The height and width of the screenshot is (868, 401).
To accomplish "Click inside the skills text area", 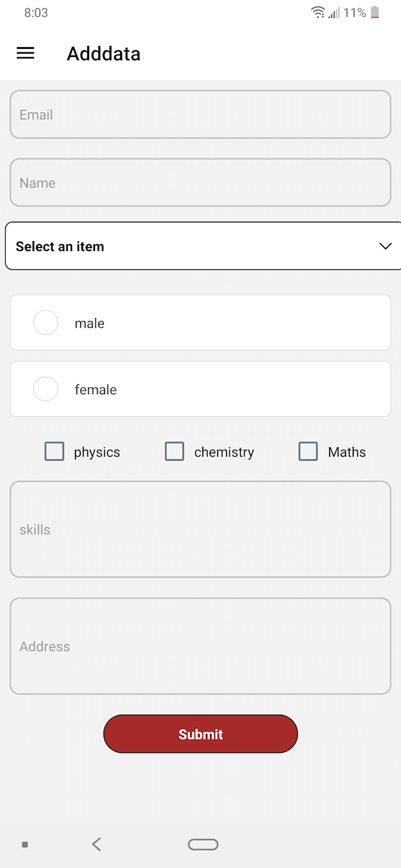I will pos(200,529).
